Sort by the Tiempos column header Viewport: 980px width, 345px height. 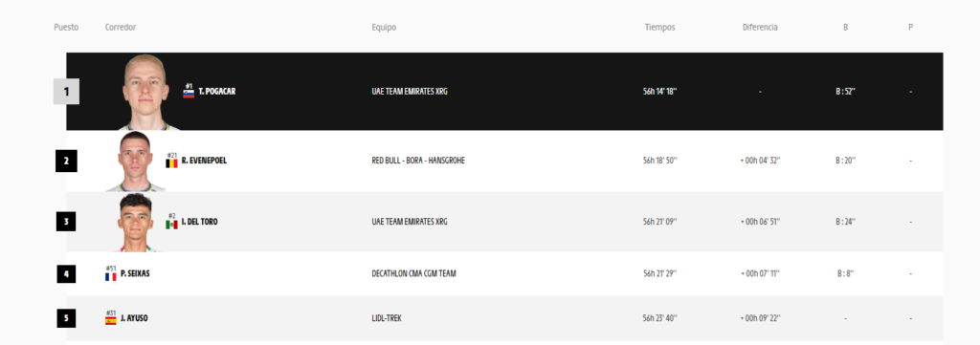click(x=660, y=28)
